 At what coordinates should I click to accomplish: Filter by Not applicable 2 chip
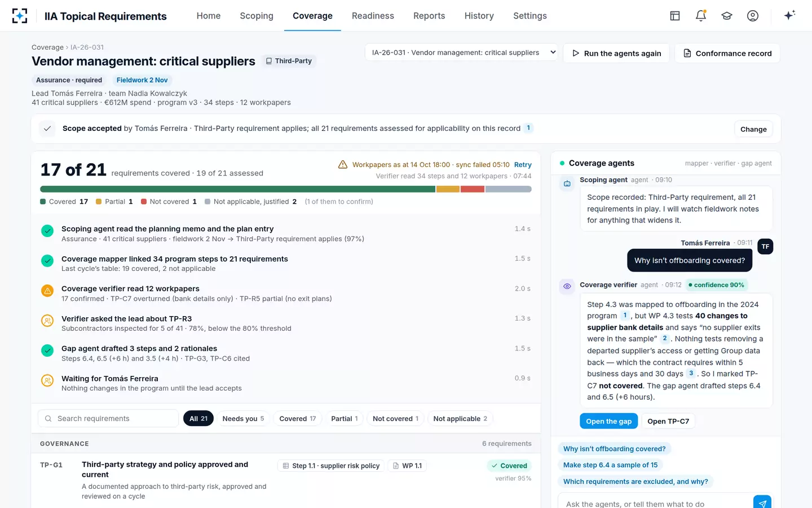click(x=460, y=418)
